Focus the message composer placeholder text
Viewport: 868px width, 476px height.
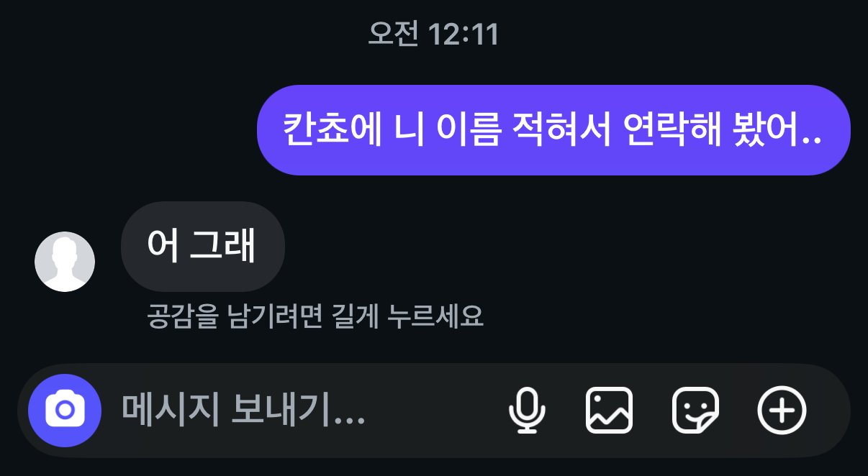tap(243, 411)
